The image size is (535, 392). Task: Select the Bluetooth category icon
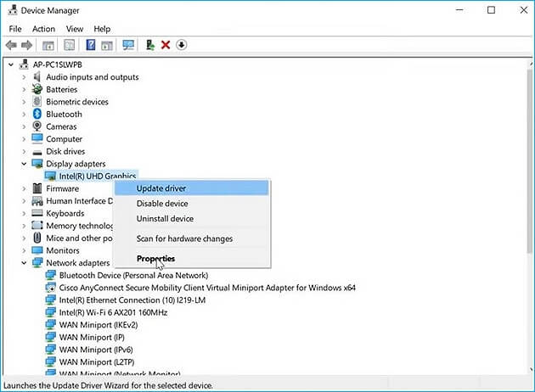[37, 115]
